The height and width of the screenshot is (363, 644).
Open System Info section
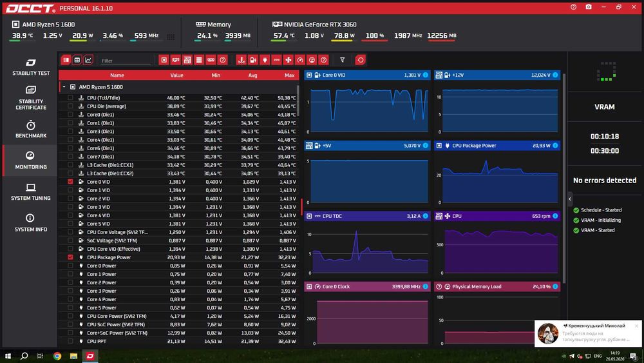pyautogui.click(x=31, y=223)
